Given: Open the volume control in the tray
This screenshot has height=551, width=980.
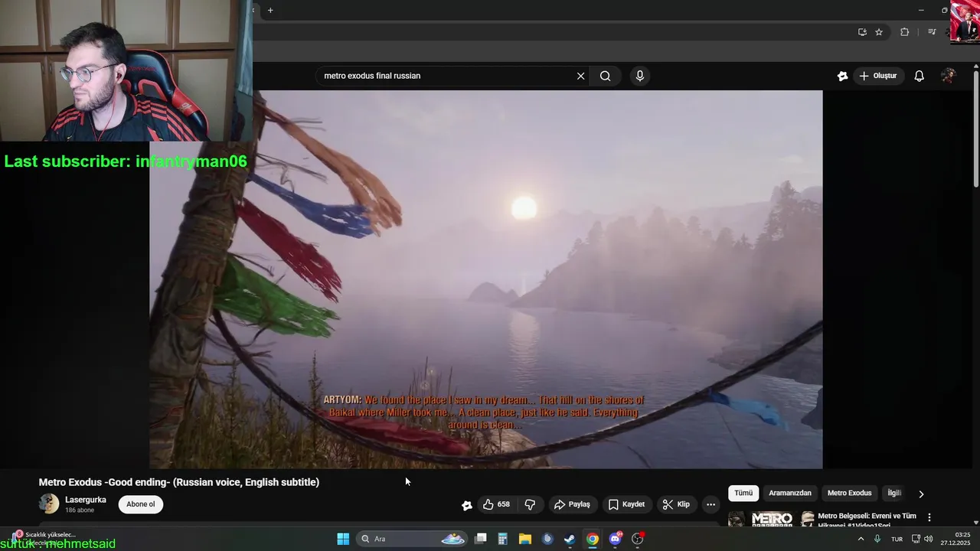Looking at the screenshot, I should (929, 539).
